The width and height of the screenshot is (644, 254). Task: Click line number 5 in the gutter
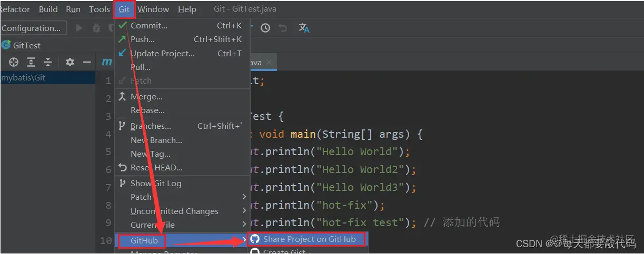coord(108,152)
